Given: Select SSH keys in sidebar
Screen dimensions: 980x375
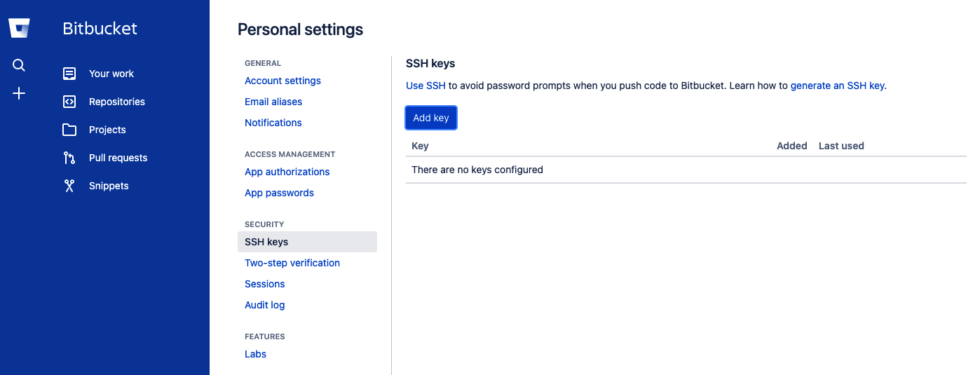Looking at the screenshot, I should click(266, 242).
